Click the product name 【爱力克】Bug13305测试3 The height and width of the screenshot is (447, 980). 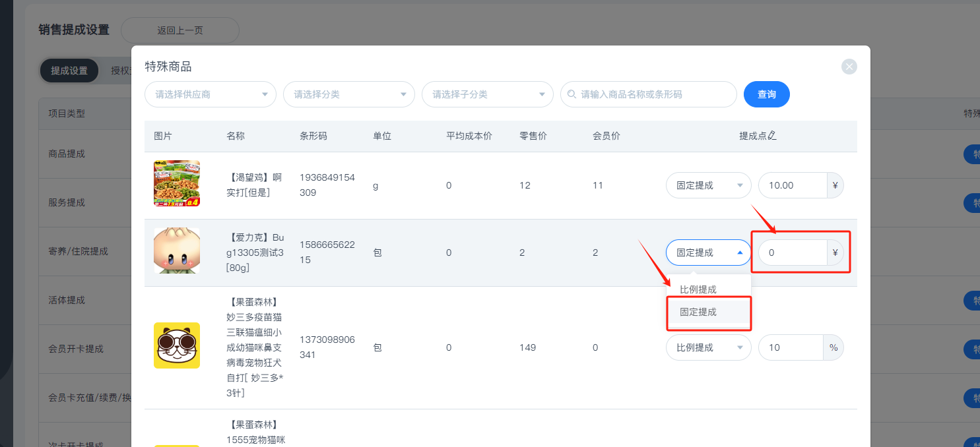(x=255, y=253)
